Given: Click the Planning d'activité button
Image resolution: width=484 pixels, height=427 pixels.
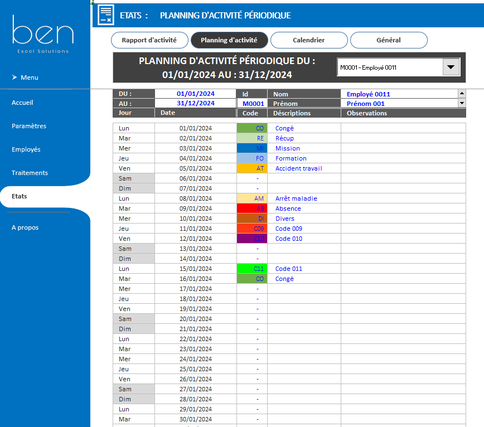Looking at the screenshot, I should [x=229, y=40].
